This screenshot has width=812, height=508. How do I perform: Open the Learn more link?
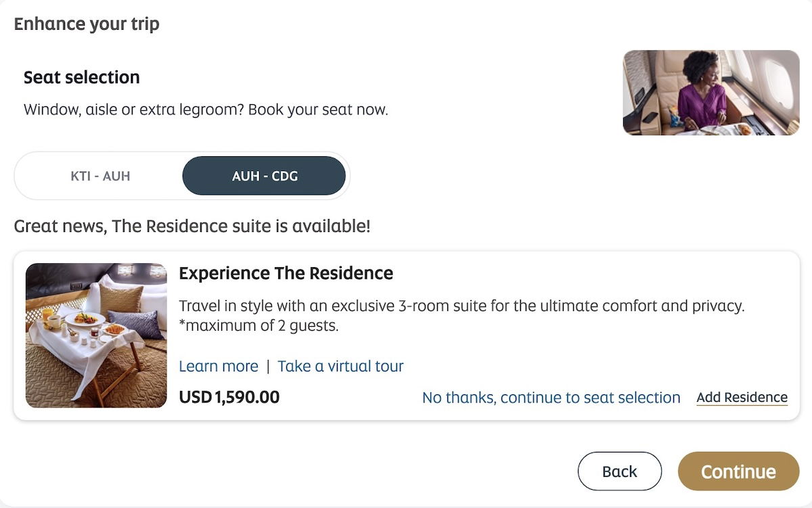tap(218, 367)
